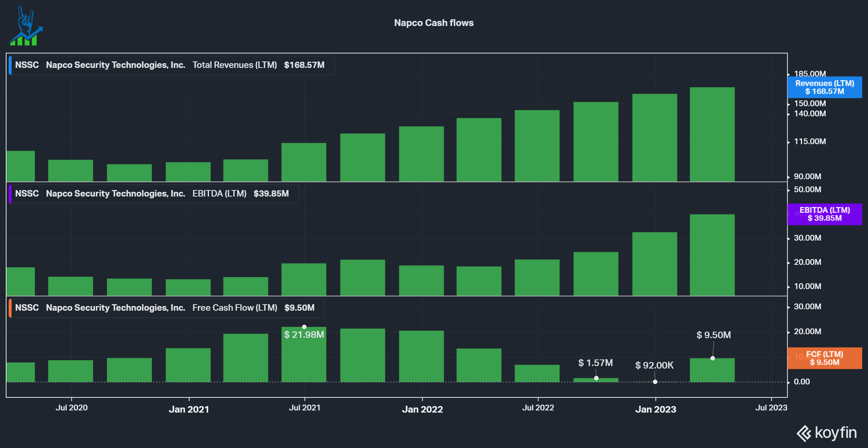Image resolution: width=868 pixels, height=448 pixels.
Task: Click the purple EBITDA (LTM) axis tag
Action: coord(825,214)
